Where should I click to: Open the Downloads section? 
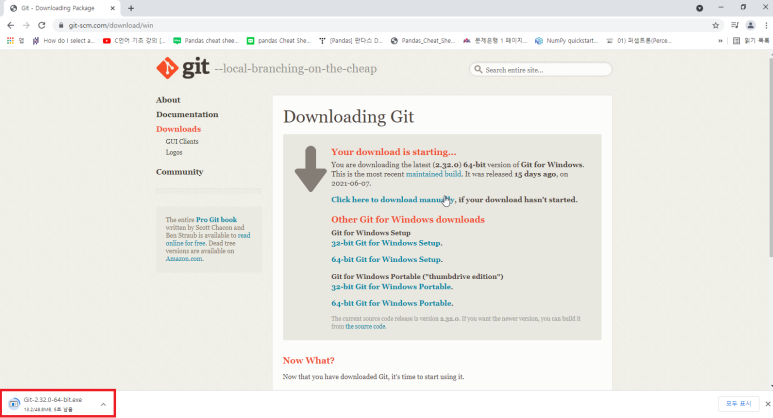[178, 129]
